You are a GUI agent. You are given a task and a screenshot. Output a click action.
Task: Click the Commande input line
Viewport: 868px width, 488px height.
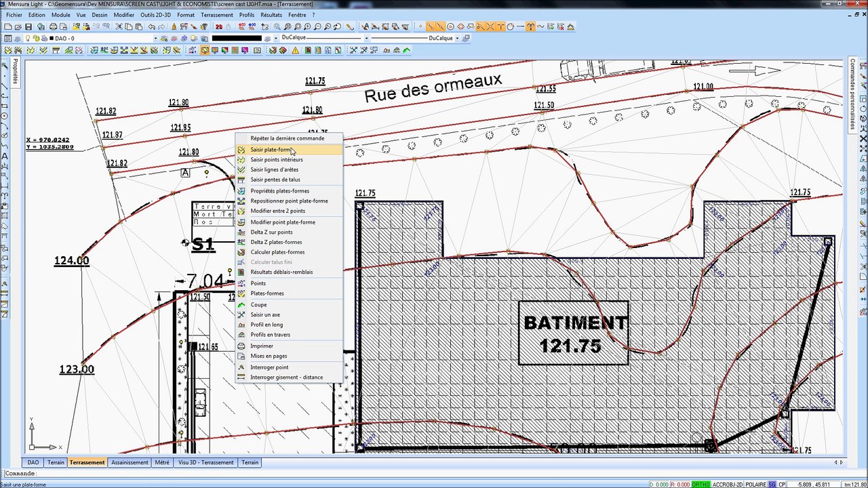[434, 474]
